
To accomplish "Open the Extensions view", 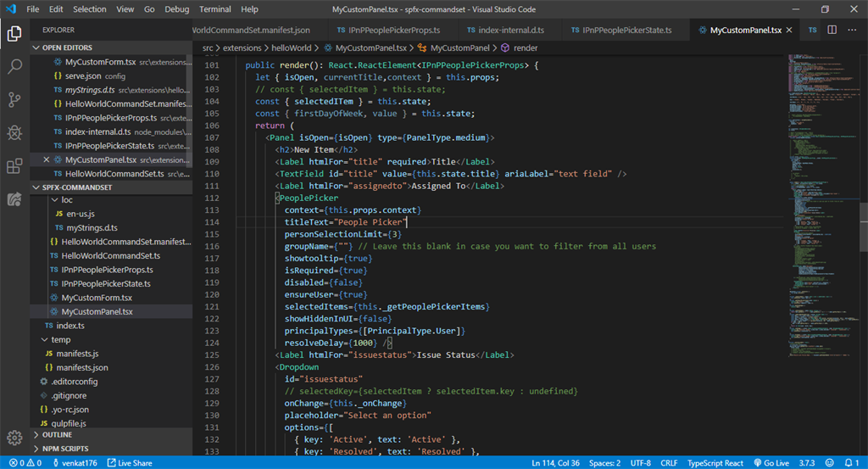I will 14,165.
